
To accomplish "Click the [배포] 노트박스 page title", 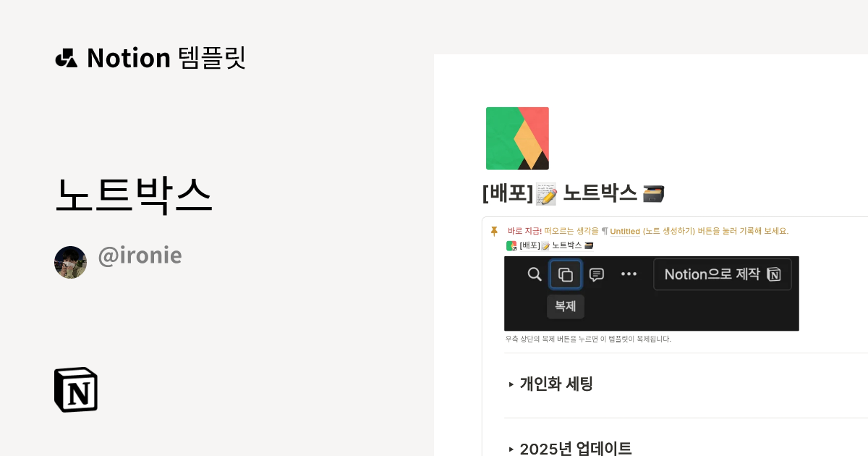I will [x=574, y=193].
